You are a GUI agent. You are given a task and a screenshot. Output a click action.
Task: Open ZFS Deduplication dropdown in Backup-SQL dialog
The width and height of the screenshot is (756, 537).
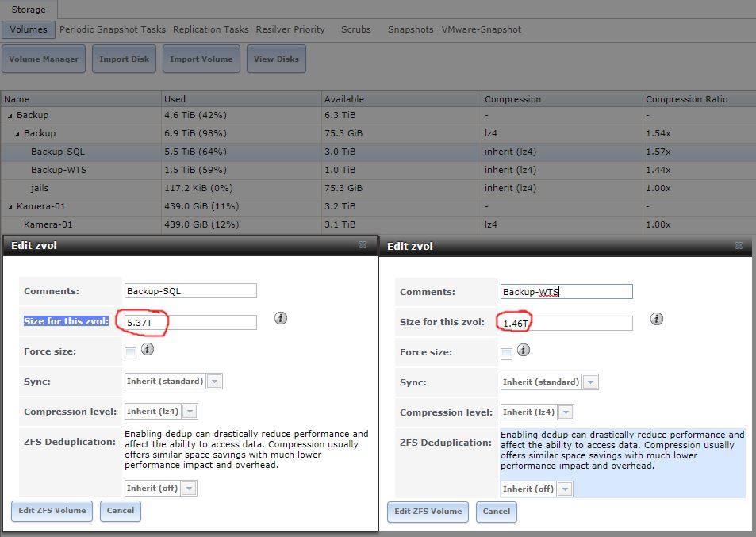(189, 489)
